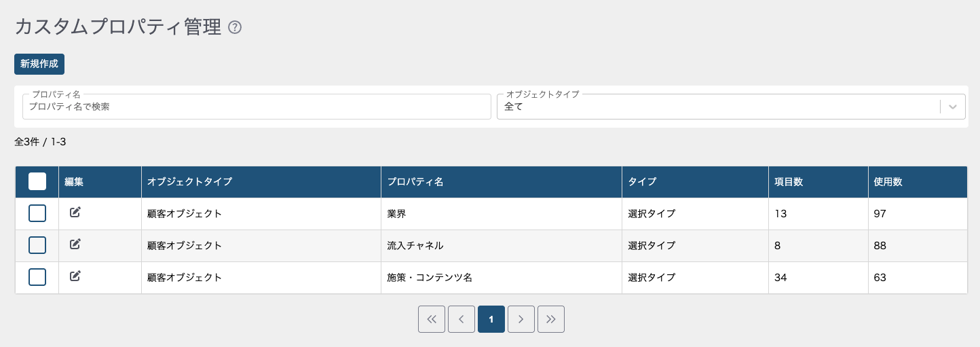
Task: Go to the previous page
Action: 461,319
